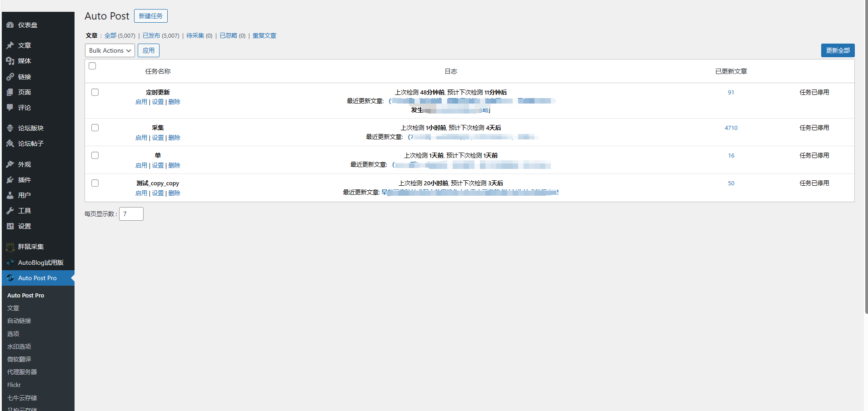Enable the 采集 task via 启用 link
Viewport: 868px width, 411px height.
point(141,137)
